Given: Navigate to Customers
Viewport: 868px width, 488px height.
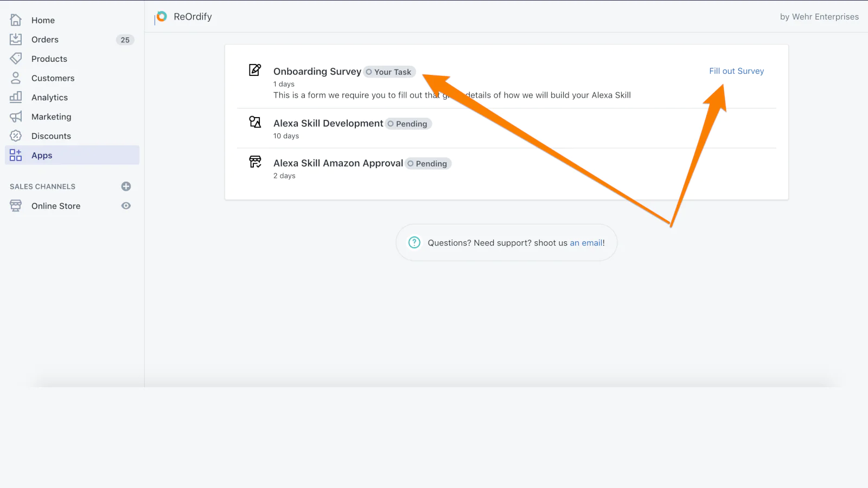Looking at the screenshot, I should [x=53, y=78].
